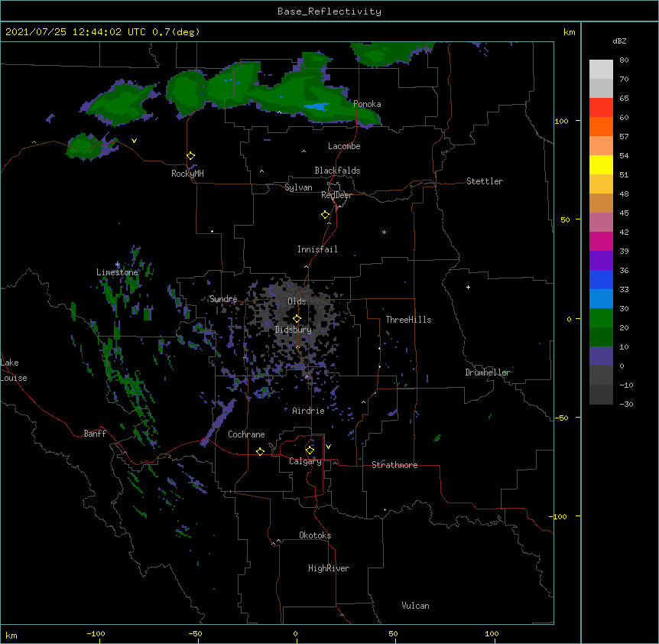The height and width of the screenshot is (644, 659).
Task: Click the Ponoka city label
Action: (x=367, y=104)
